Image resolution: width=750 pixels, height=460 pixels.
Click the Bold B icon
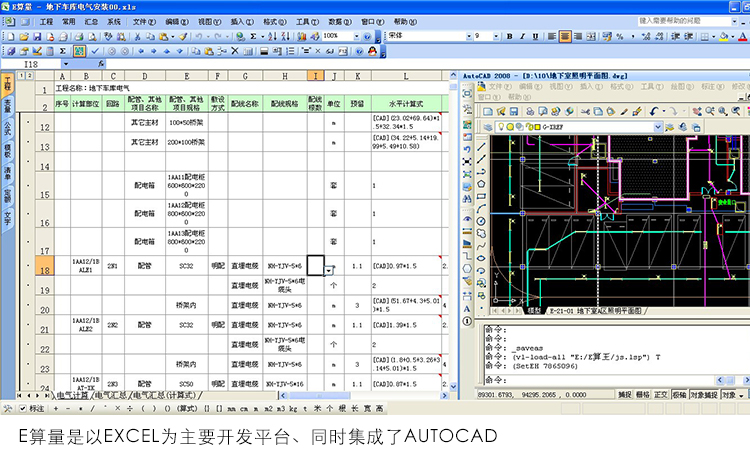[509, 36]
